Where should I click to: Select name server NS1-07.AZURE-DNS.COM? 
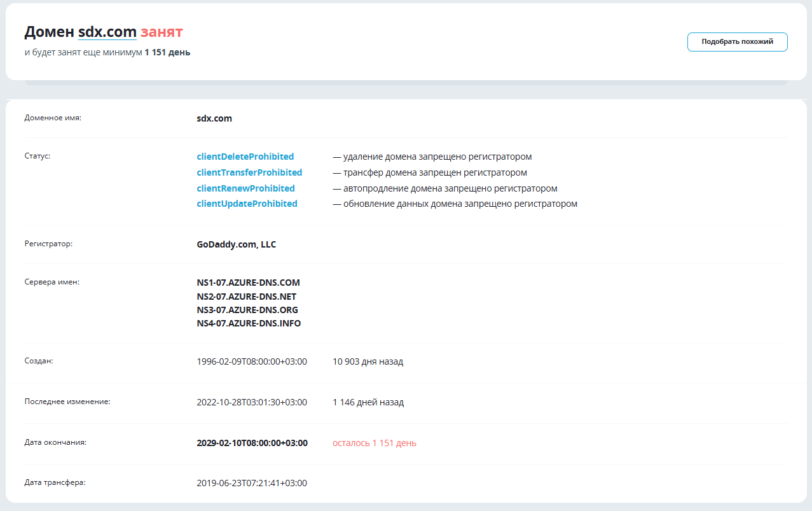(x=249, y=283)
